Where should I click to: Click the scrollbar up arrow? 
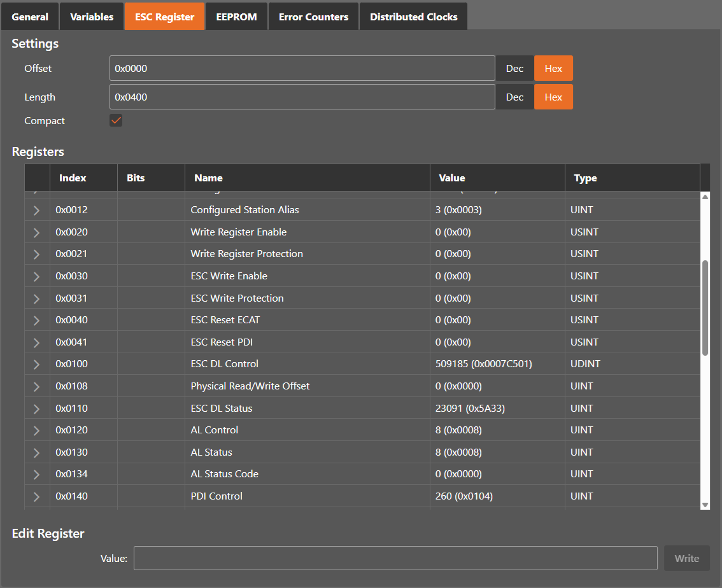(x=705, y=197)
